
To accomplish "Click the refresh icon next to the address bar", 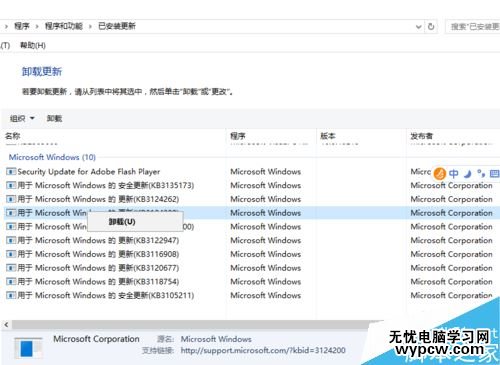I will (431, 26).
